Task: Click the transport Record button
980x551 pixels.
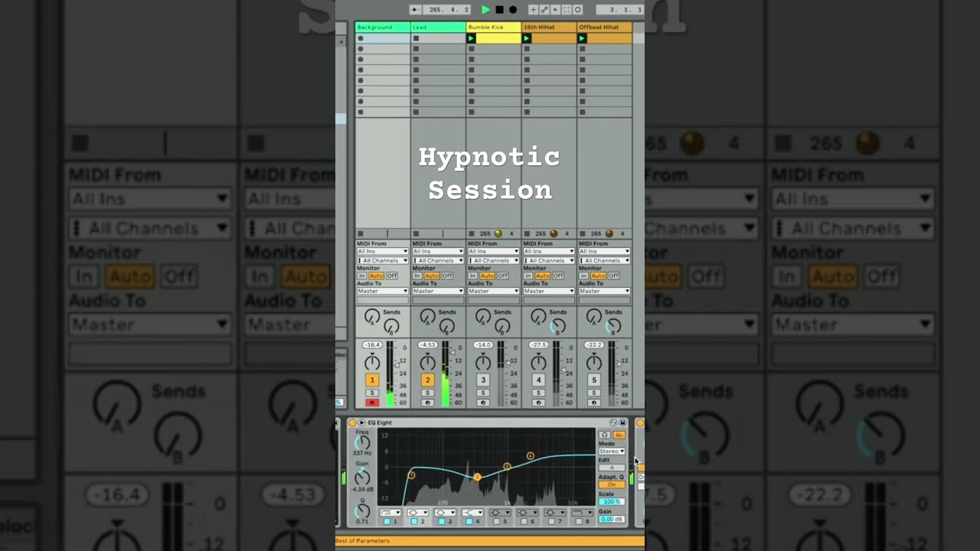Action: pyautogui.click(x=513, y=10)
